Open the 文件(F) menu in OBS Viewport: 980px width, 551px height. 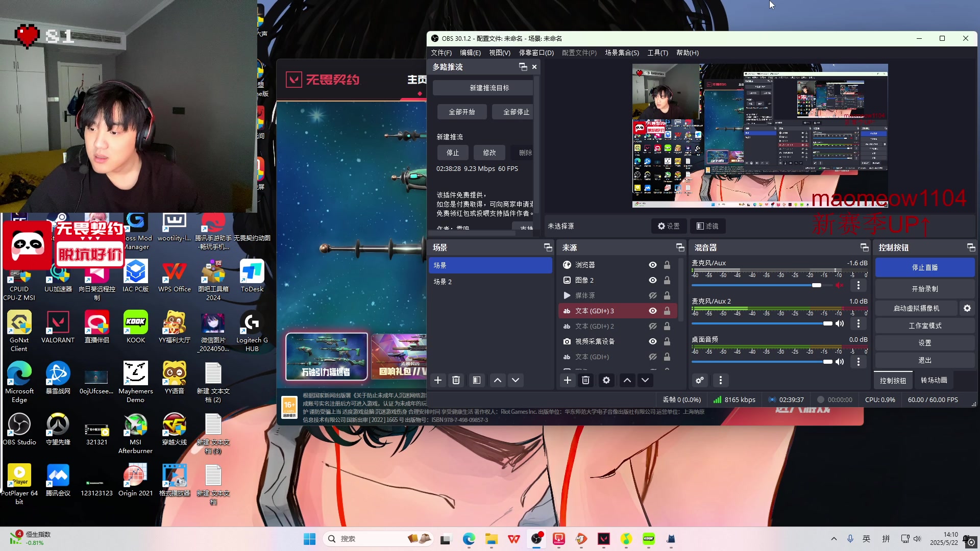pyautogui.click(x=441, y=53)
